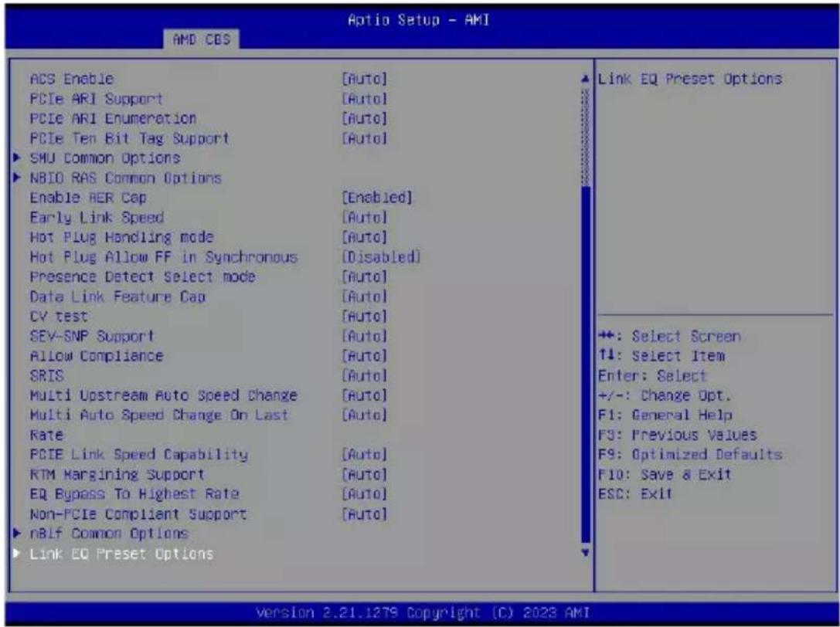
Task: Select the SRIS label
Action: pyautogui.click(x=46, y=376)
